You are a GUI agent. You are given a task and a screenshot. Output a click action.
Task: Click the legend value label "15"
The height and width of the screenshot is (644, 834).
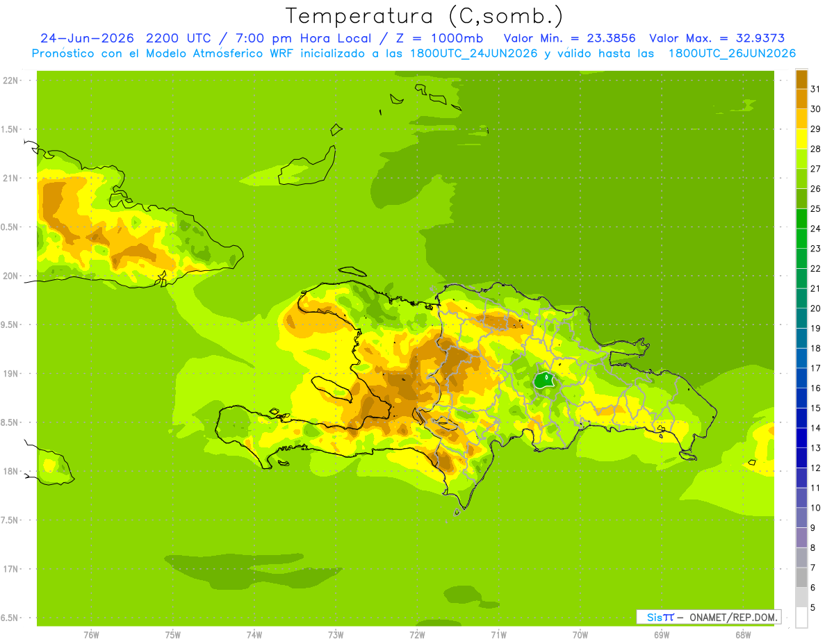click(815, 408)
